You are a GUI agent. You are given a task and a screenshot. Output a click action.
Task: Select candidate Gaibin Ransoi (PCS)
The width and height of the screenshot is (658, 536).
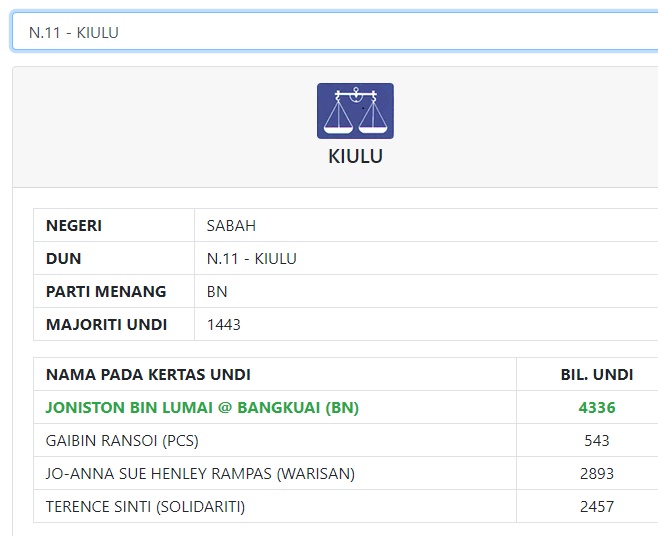pyautogui.click(x=122, y=441)
